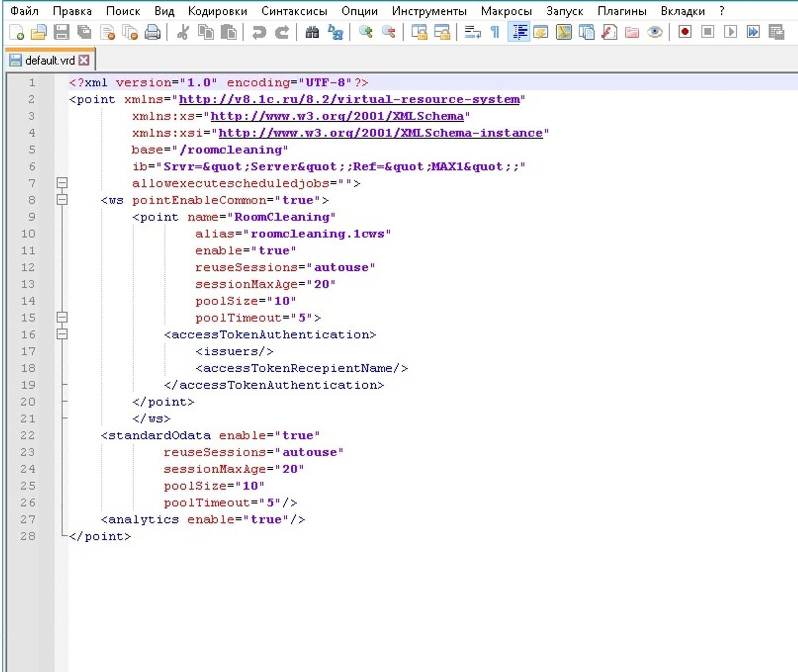Screen dimensions: 798x672
Task: Toggle show all characters pilcrow icon
Action: [495, 32]
